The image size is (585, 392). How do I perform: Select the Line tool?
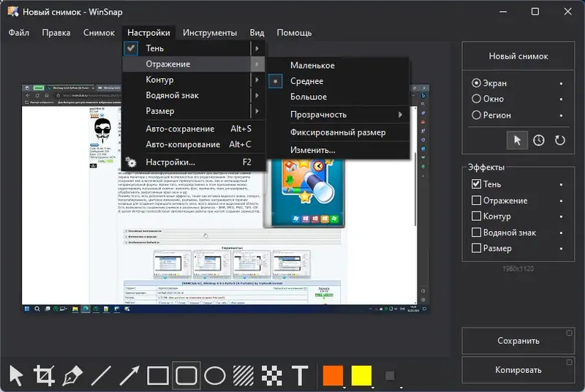[x=101, y=375]
